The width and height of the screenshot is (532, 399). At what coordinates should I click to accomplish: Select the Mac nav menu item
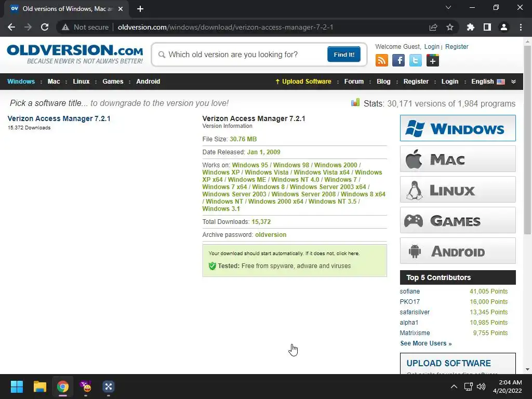coord(54,82)
